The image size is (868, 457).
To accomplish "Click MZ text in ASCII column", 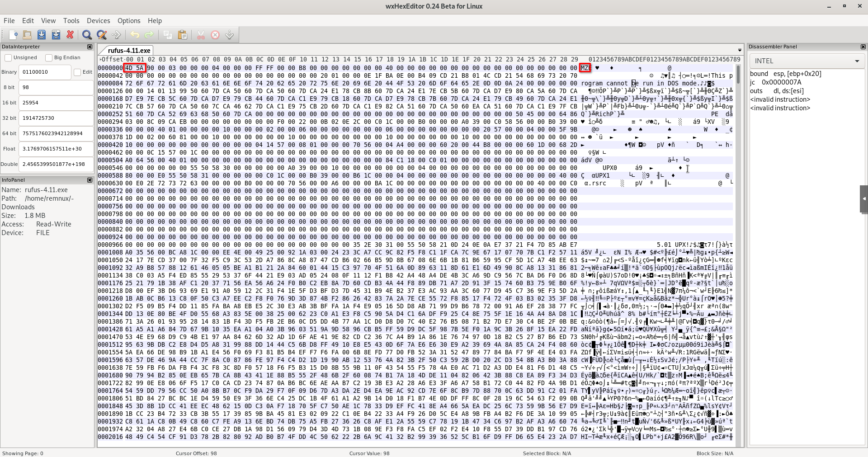I will 584,68.
